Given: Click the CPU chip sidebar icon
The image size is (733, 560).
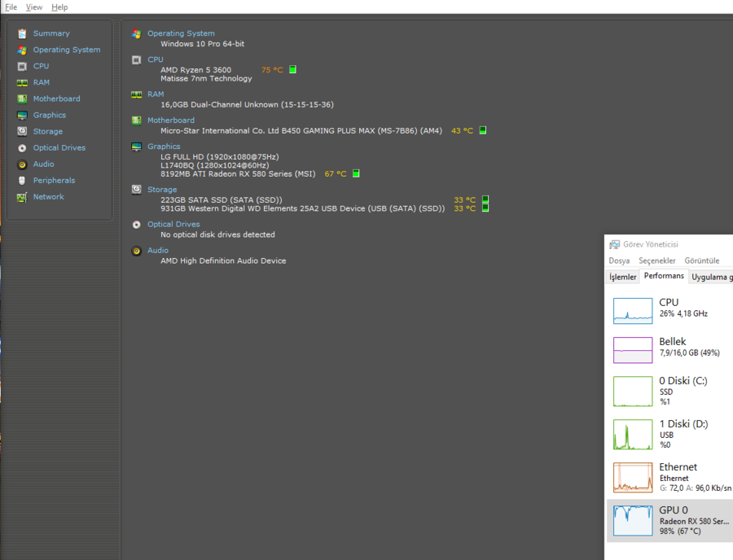Looking at the screenshot, I should 22,66.
